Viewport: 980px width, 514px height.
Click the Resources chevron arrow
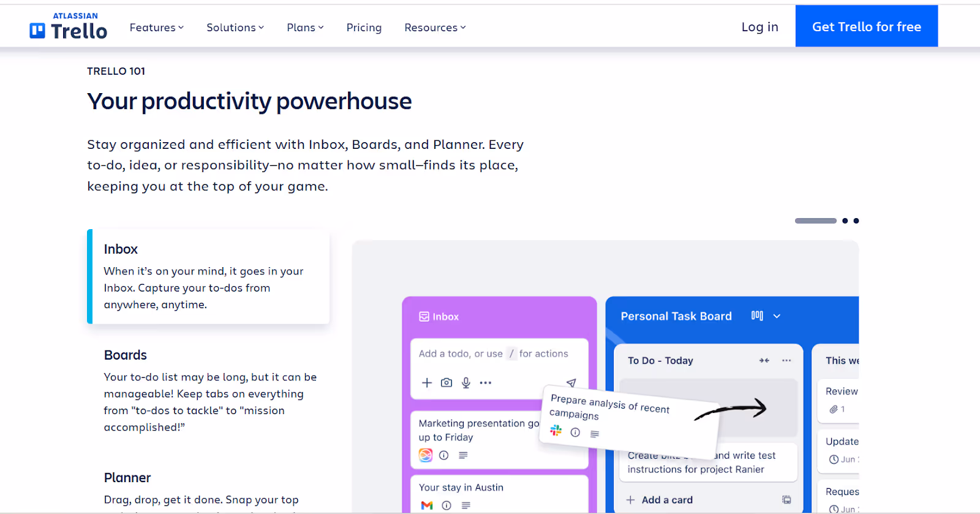463,28
